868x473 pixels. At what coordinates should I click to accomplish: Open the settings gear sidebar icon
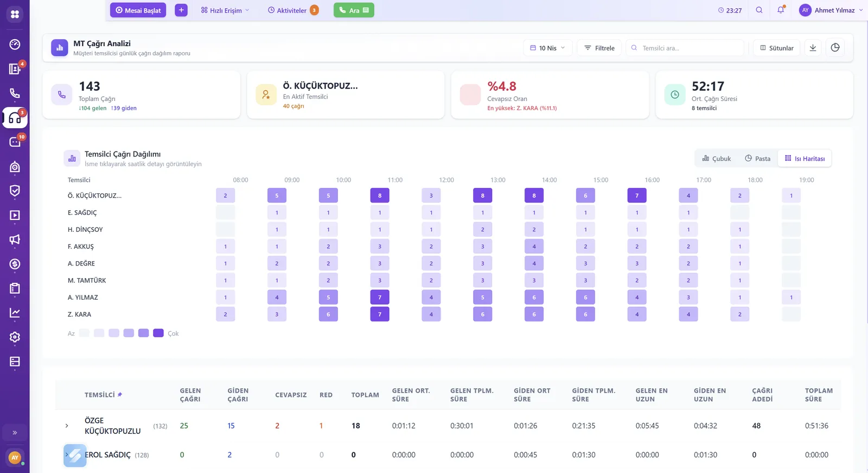pyautogui.click(x=15, y=337)
